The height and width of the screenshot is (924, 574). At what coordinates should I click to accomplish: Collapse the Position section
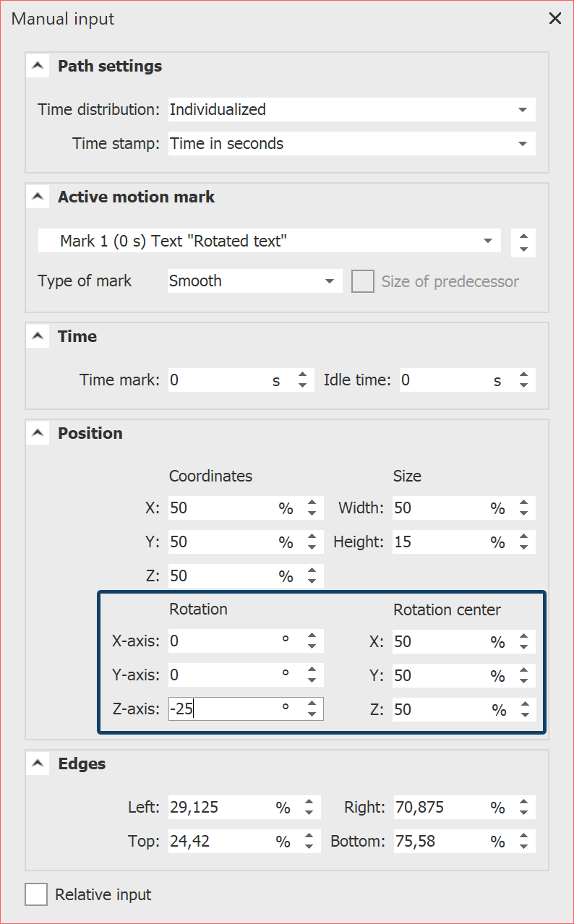point(38,432)
